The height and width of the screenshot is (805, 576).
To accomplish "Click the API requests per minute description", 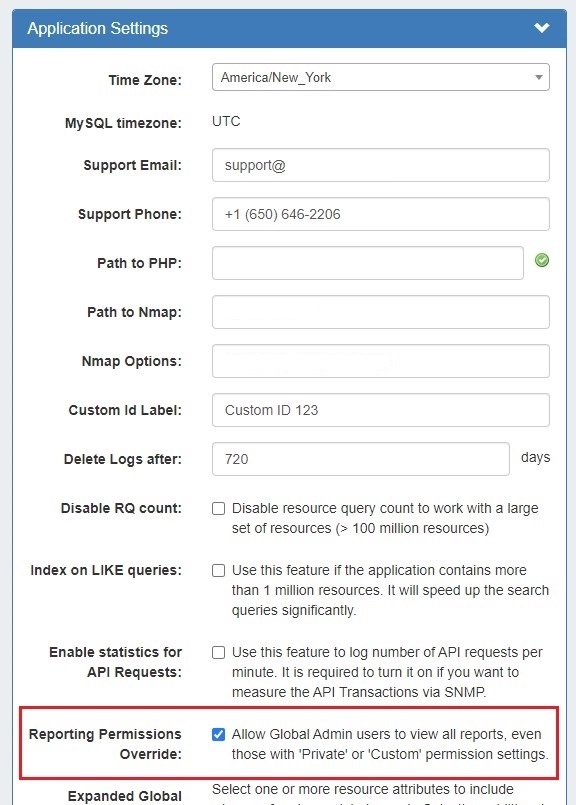I will [x=387, y=672].
